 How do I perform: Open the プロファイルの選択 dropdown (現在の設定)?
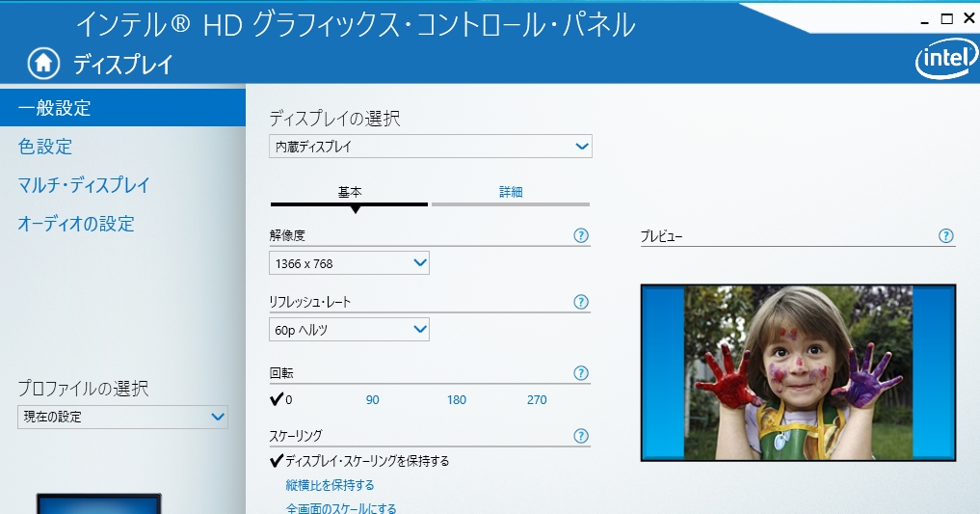(x=122, y=417)
